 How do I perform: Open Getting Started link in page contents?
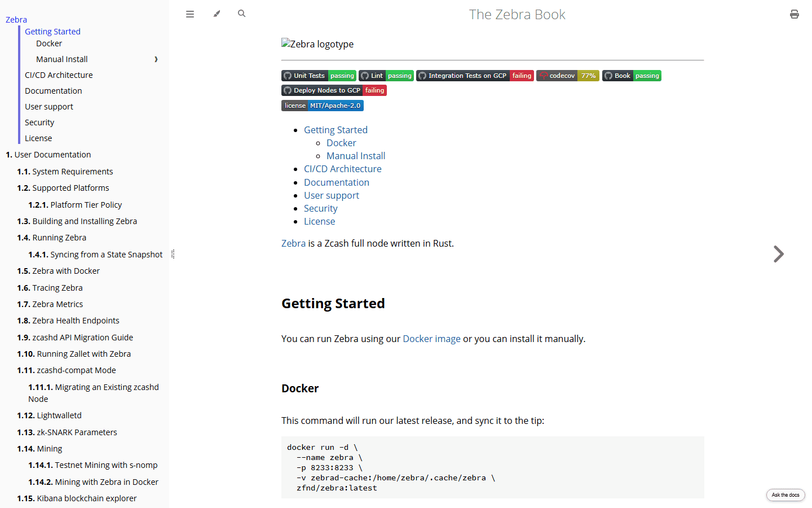click(x=336, y=130)
